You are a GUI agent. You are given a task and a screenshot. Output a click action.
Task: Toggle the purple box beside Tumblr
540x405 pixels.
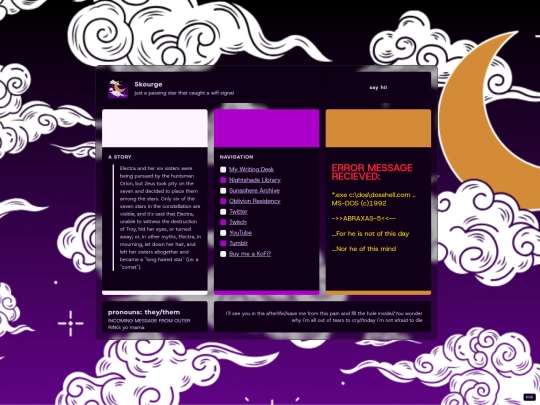[x=223, y=243]
